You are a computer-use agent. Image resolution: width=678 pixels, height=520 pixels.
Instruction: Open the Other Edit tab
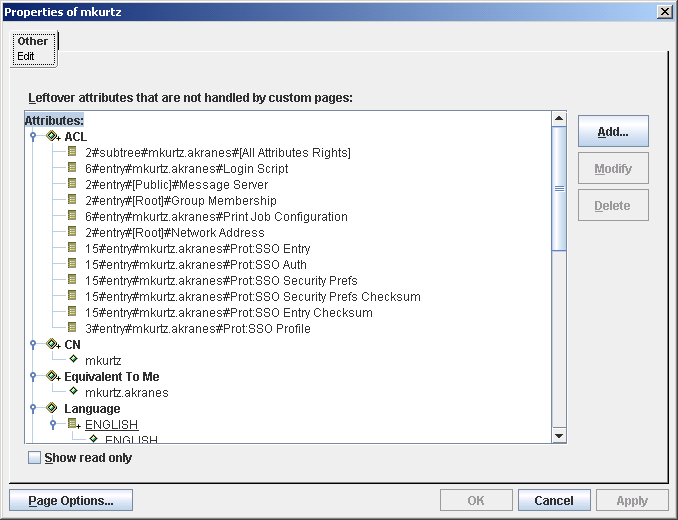click(33, 48)
